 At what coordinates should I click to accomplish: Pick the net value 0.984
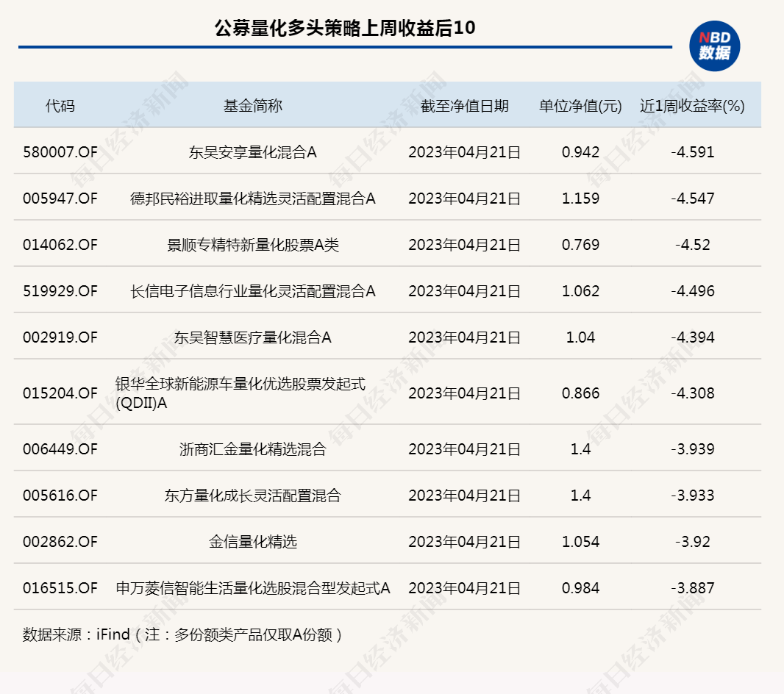click(x=580, y=588)
